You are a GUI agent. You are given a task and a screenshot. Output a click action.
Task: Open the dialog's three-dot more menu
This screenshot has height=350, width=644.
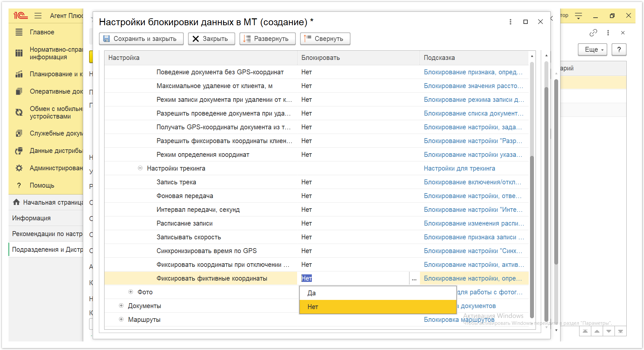click(x=510, y=22)
